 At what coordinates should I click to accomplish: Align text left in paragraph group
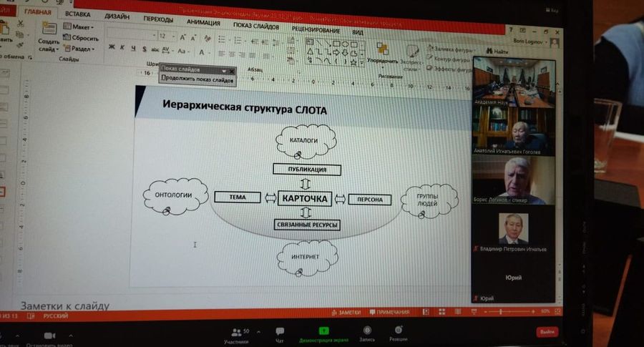tap(222, 54)
